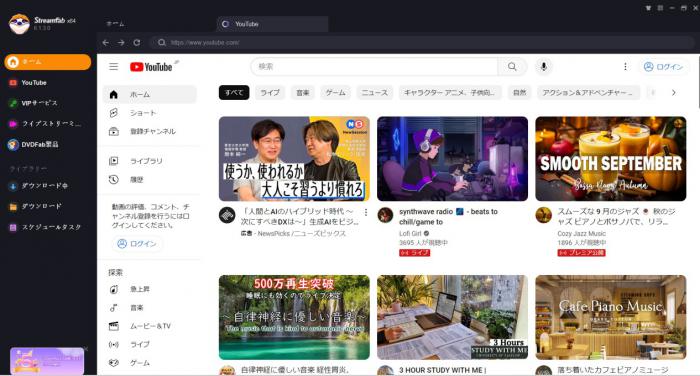Open the Cafe Piano Music thumbnail
This screenshot has width=700, height=376.
click(611, 317)
